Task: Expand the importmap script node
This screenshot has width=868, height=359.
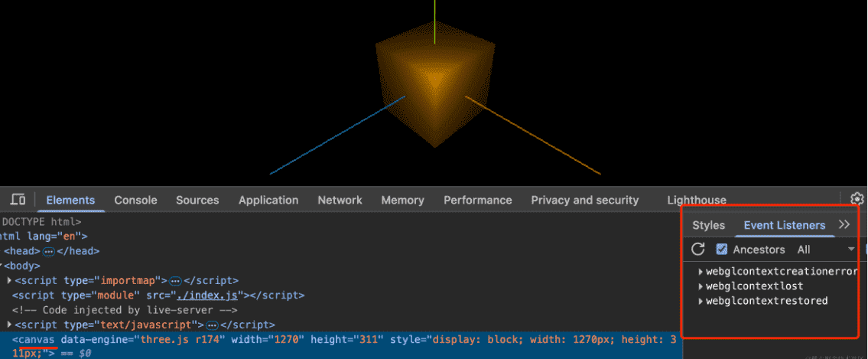Action: tap(9, 281)
